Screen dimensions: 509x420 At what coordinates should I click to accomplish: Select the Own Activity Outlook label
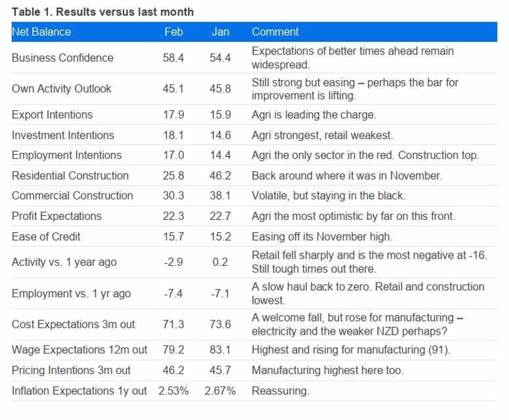click(x=62, y=89)
